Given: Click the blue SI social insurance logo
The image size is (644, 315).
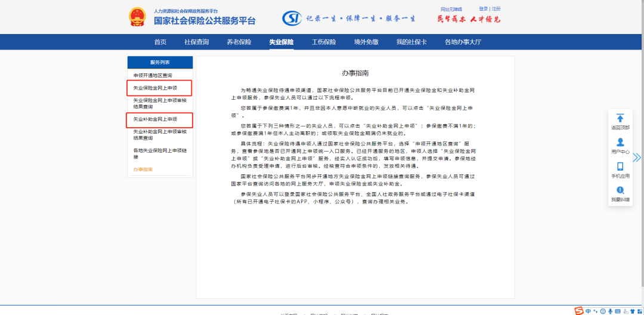Looking at the screenshot, I should click(x=291, y=18).
